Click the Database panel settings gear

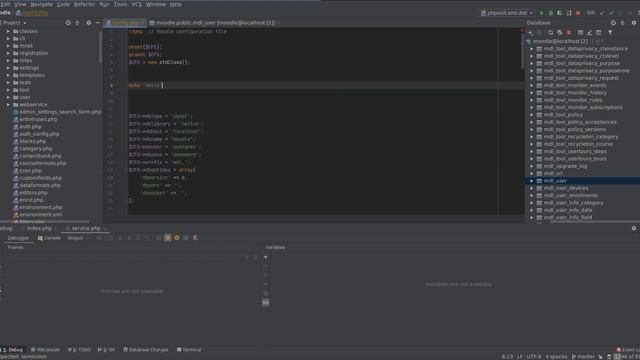(634, 23)
